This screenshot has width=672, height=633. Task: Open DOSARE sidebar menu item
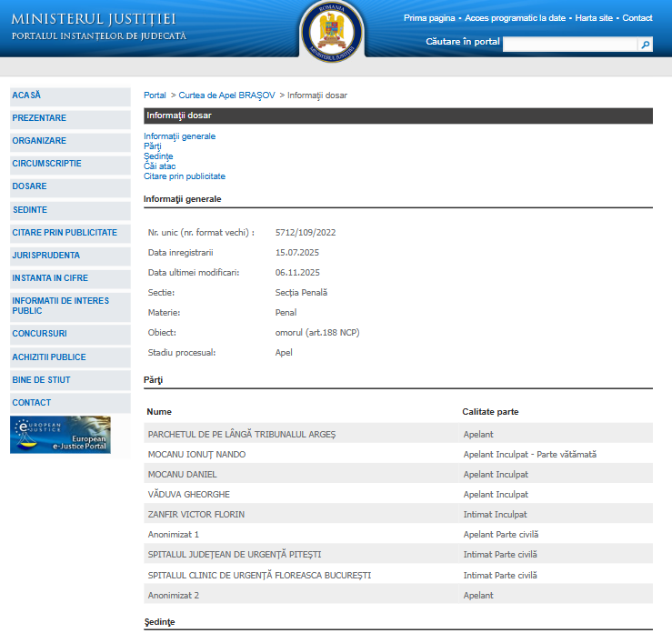30,186
